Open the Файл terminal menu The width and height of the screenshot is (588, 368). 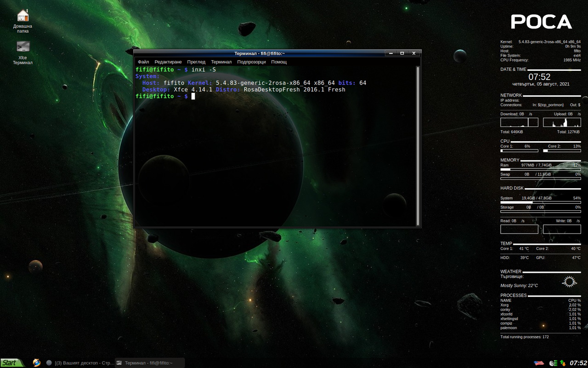[x=143, y=62]
